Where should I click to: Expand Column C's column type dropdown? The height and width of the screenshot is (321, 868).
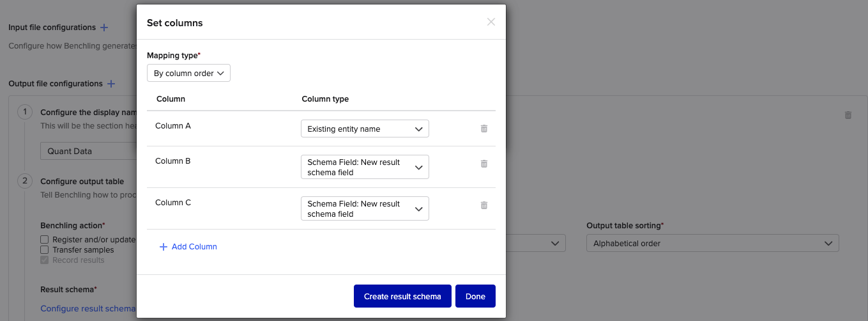(x=365, y=209)
